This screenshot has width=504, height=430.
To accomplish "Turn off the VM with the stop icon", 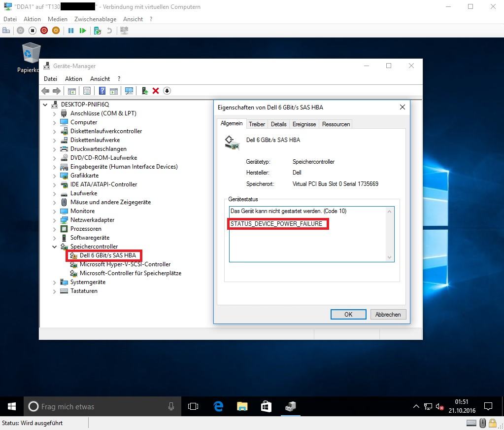I will tap(33, 31).
